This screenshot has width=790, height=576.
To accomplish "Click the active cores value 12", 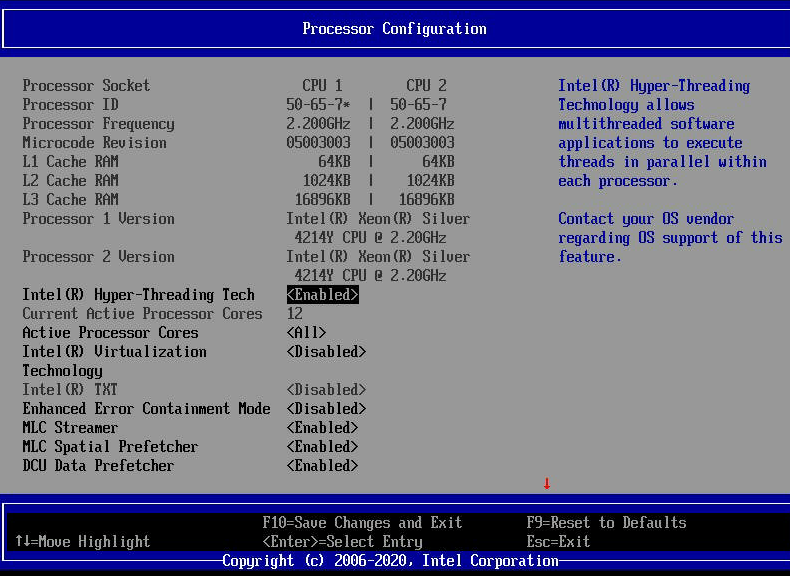I will [x=295, y=313].
